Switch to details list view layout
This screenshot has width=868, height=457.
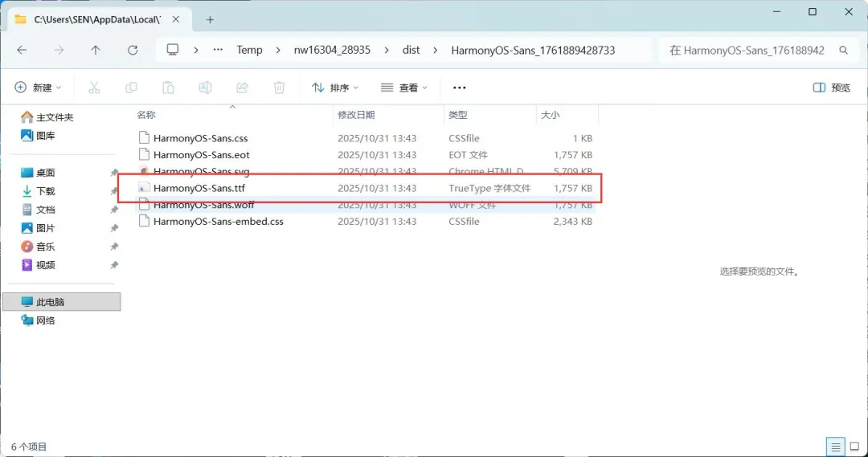836,447
